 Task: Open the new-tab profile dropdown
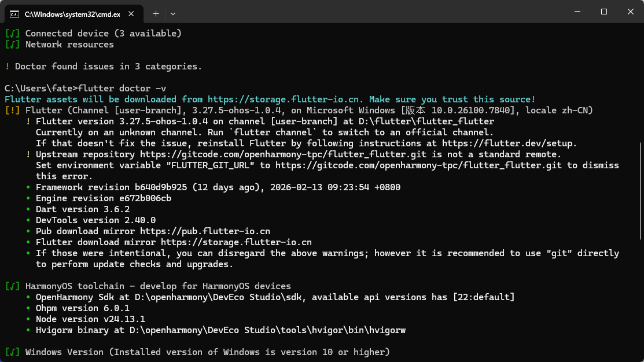coord(173,14)
